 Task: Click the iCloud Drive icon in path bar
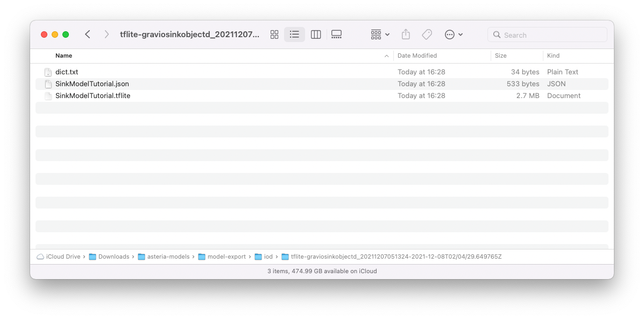pos(40,256)
